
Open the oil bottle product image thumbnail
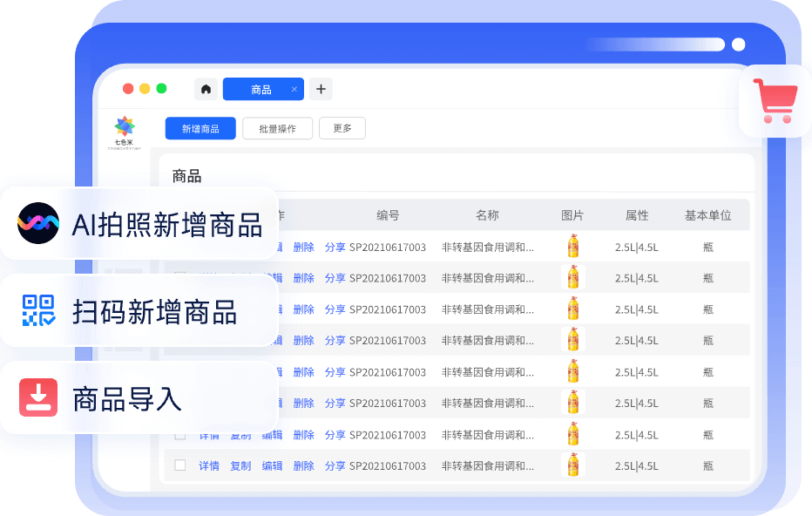pyautogui.click(x=572, y=246)
